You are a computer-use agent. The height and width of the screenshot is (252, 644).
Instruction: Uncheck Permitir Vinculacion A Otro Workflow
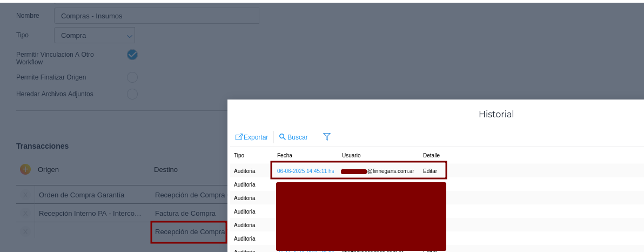click(132, 55)
